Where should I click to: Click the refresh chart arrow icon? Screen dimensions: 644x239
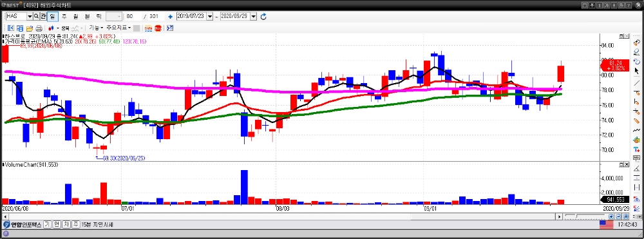pos(263,16)
